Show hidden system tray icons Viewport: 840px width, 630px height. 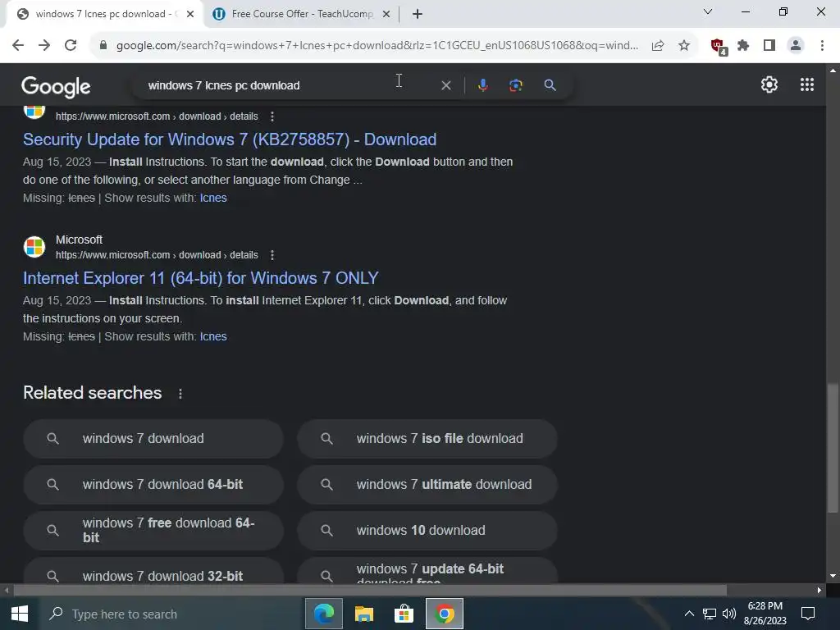[689, 614]
